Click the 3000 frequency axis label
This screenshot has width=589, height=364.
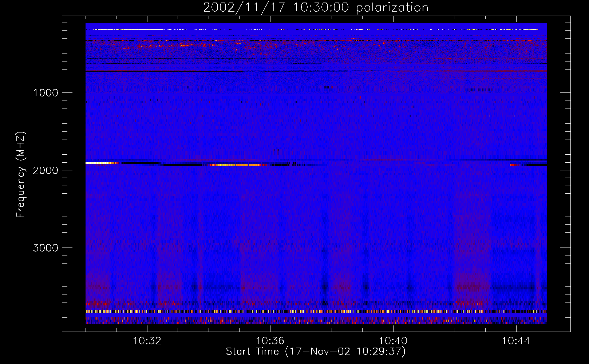point(46,248)
